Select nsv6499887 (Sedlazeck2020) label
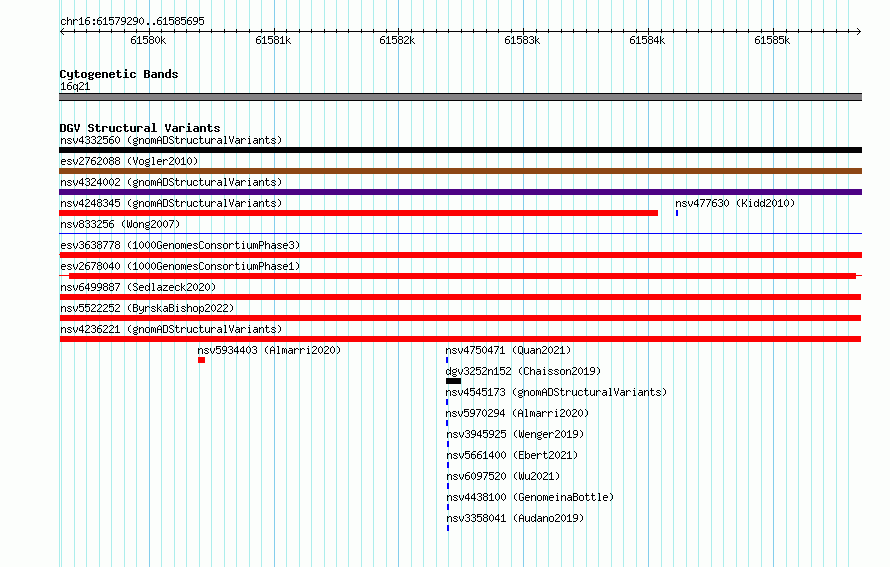 (138, 287)
